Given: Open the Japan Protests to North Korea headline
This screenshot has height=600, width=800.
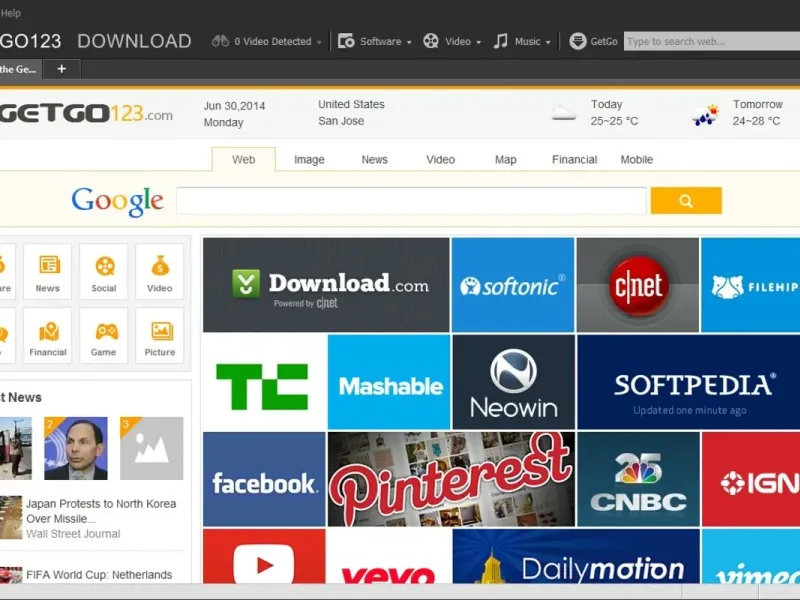Looking at the screenshot, I should pyautogui.click(x=101, y=511).
